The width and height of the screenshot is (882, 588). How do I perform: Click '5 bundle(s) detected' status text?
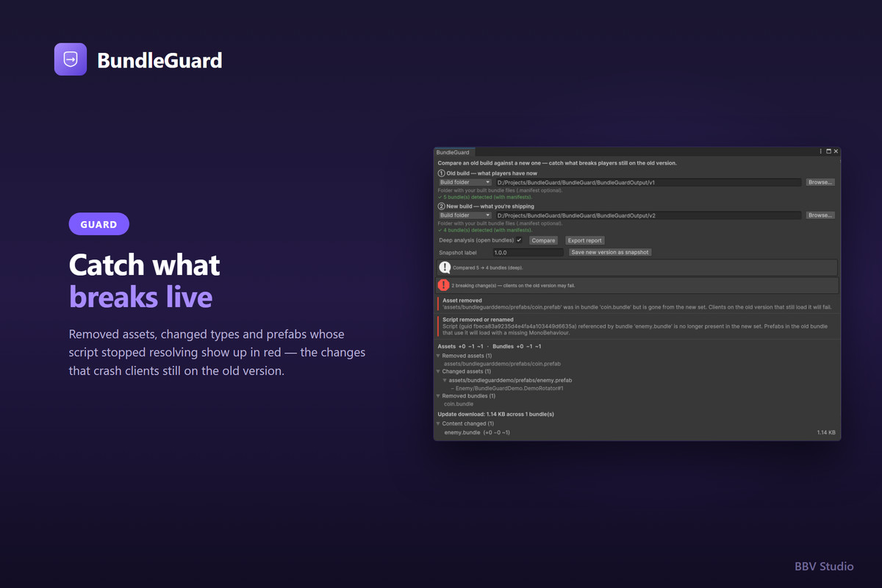click(485, 197)
